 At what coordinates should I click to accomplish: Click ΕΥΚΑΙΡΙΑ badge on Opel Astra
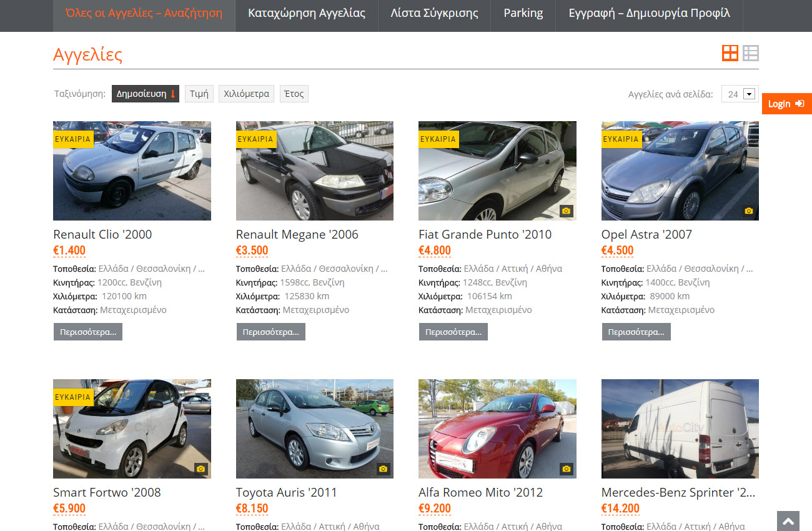pos(621,139)
